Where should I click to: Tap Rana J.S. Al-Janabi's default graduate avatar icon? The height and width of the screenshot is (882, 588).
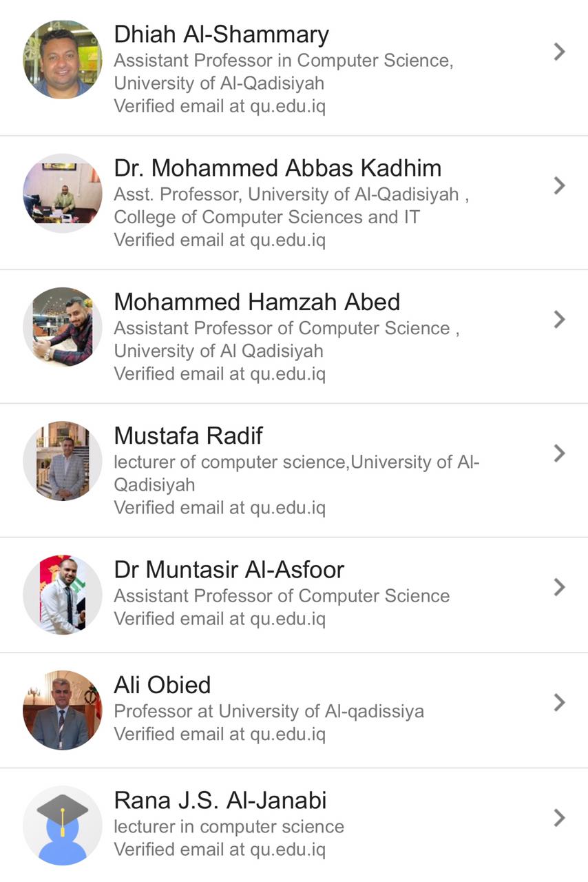coord(62,825)
